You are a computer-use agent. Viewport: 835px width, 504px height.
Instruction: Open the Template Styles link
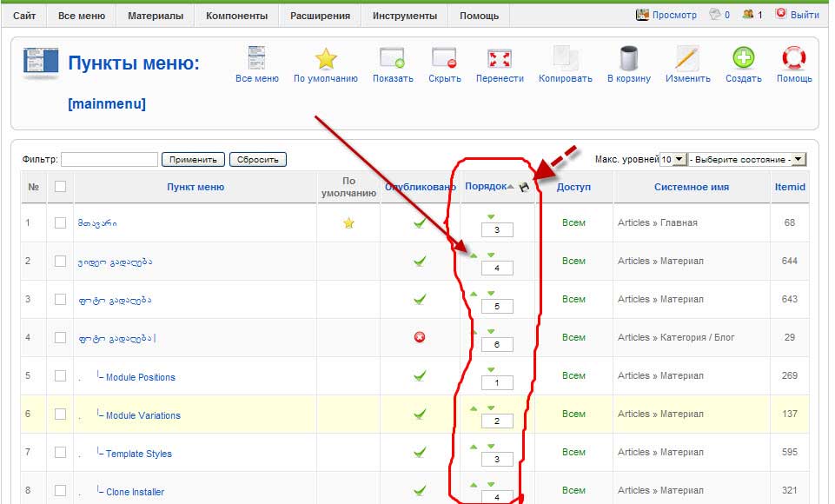pos(139,454)
